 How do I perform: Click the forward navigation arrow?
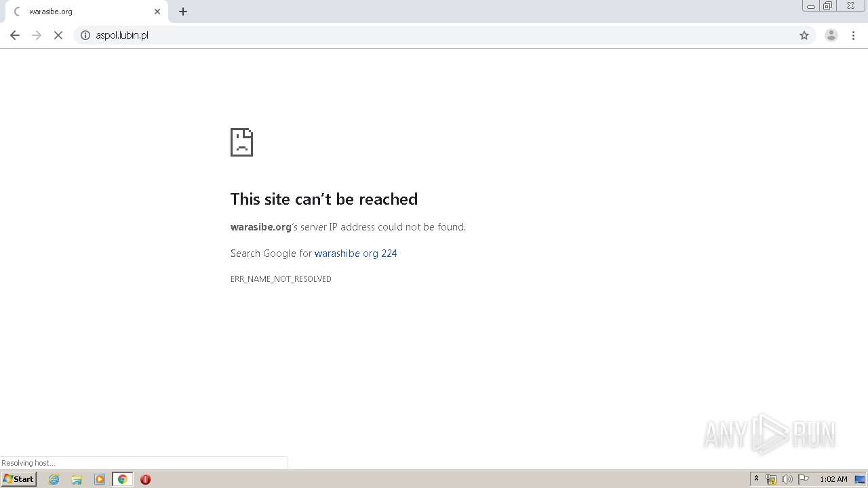pos(37,35)
